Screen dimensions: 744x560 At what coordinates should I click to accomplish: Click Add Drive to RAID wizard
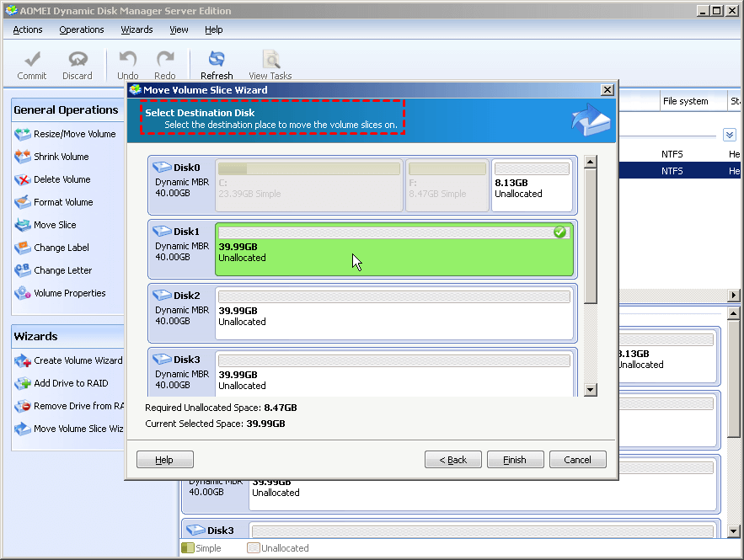click(62, 383)
